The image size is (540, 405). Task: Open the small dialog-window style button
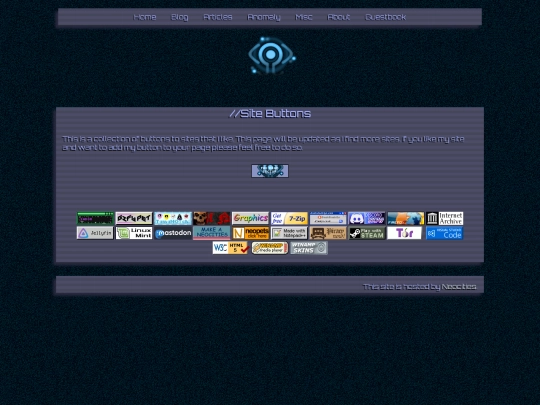[328, 218]
